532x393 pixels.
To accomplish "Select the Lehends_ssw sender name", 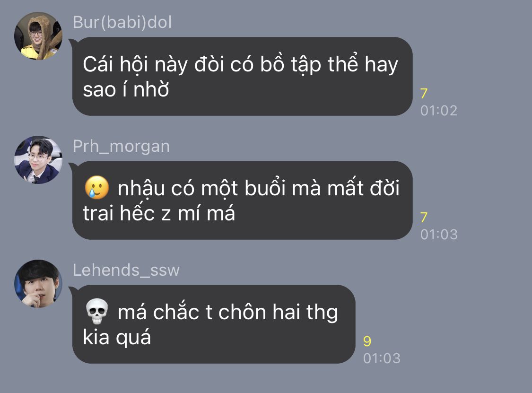I will coord(126,271).
